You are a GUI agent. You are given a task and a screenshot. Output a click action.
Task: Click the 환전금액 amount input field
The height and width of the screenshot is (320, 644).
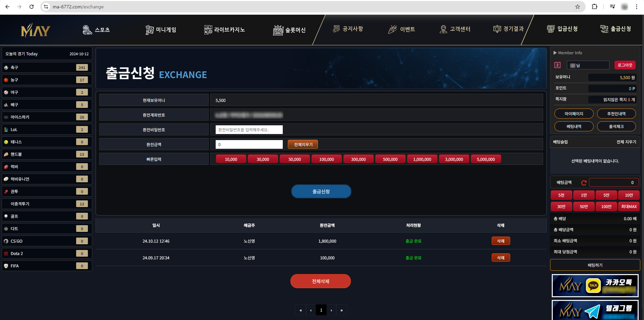click(x=249, y=144)
